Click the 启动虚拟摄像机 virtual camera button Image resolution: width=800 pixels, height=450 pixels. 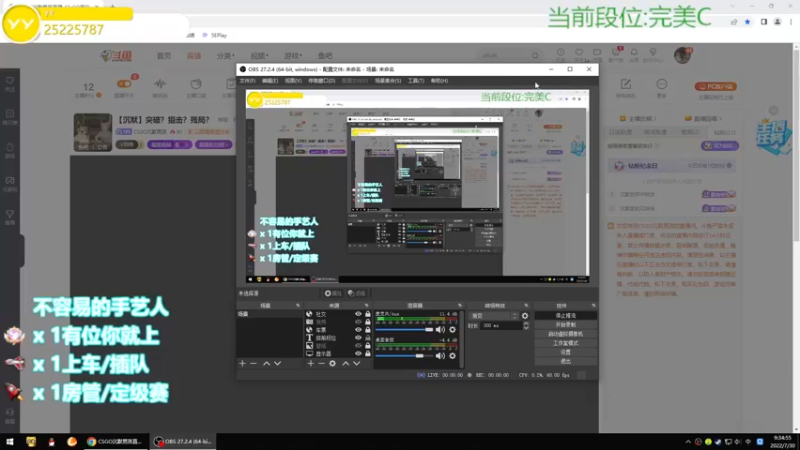coord(565,334)
